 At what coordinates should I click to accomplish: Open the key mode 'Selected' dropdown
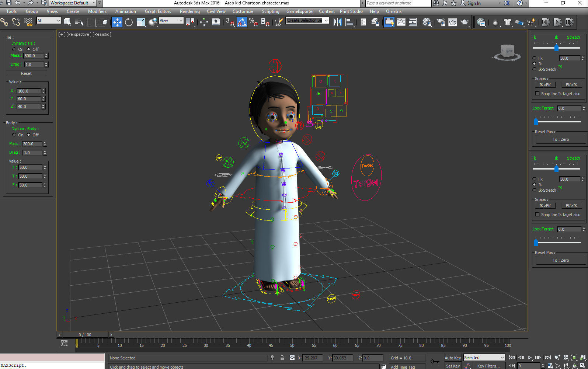484,358
